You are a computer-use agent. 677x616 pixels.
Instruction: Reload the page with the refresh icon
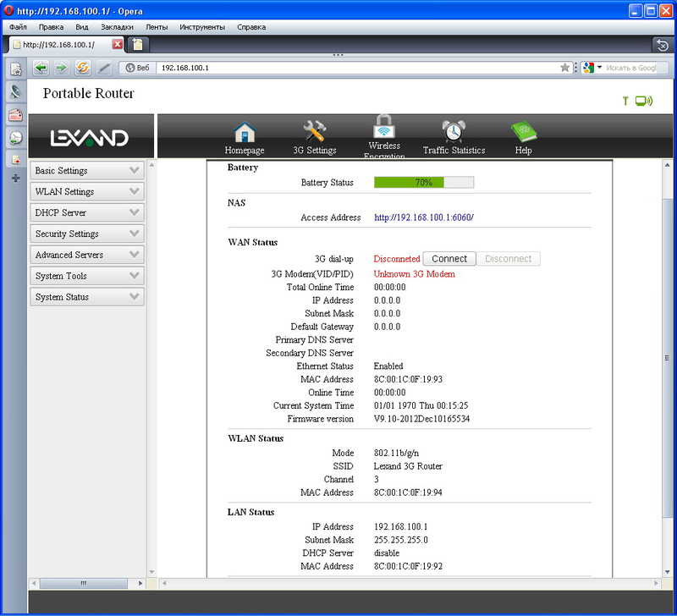(82, 68)
